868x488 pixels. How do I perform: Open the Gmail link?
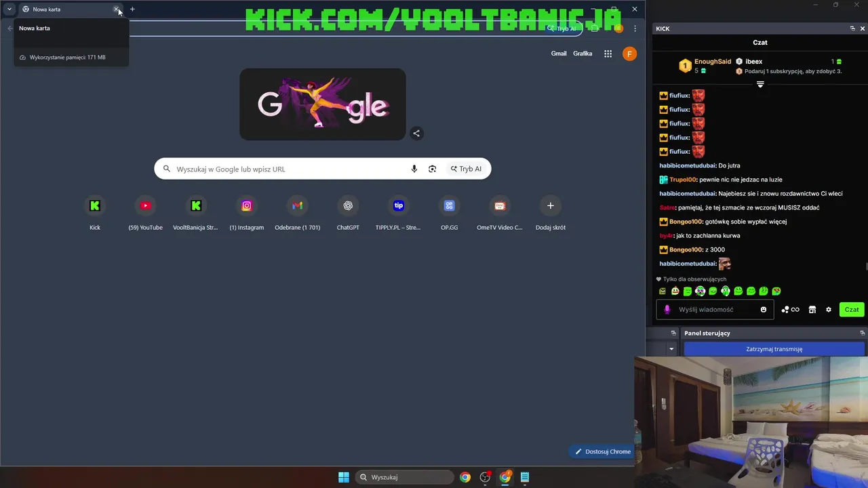click(559, 54)
